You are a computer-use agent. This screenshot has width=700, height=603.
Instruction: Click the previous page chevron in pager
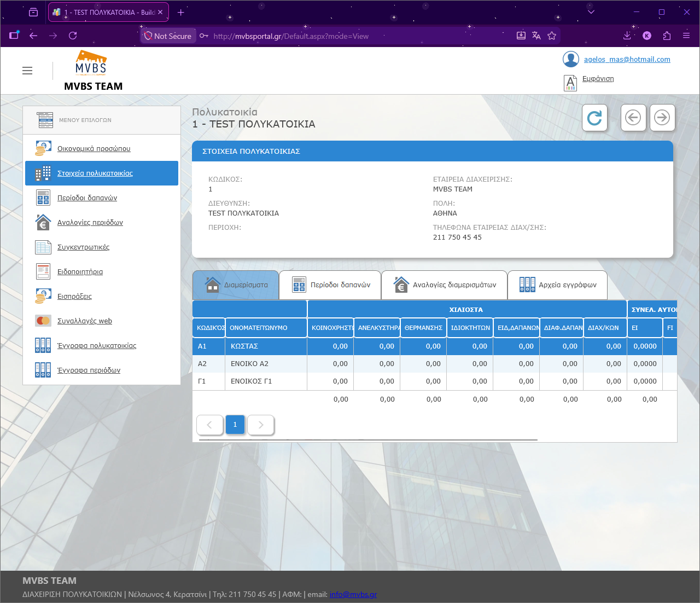point(209,425)
